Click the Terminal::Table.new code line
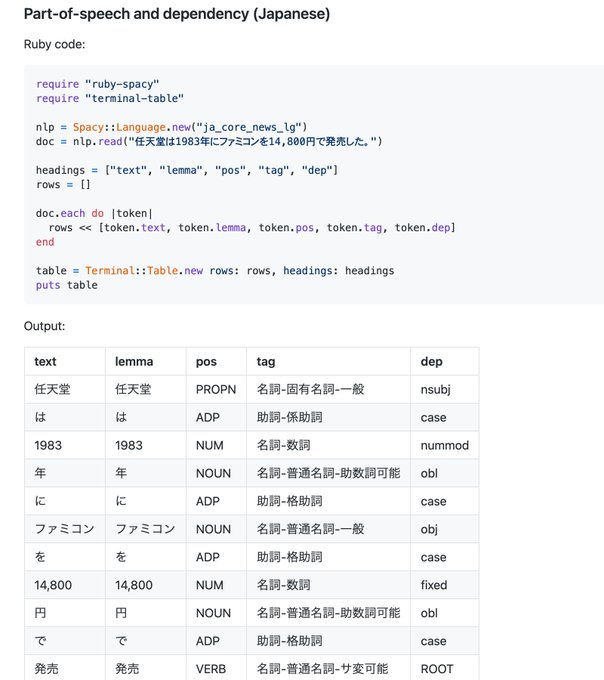This screenshot has height=680, width=604. point(215,271)
